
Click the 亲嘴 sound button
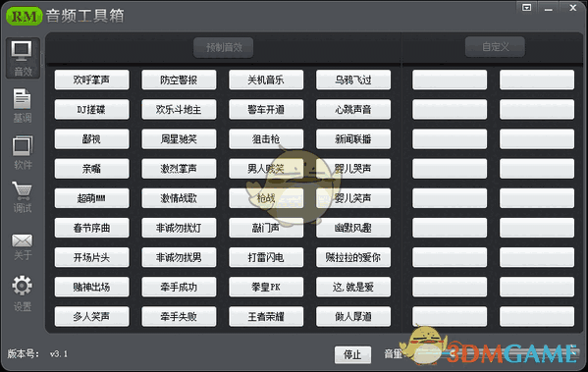click(92, 169)
